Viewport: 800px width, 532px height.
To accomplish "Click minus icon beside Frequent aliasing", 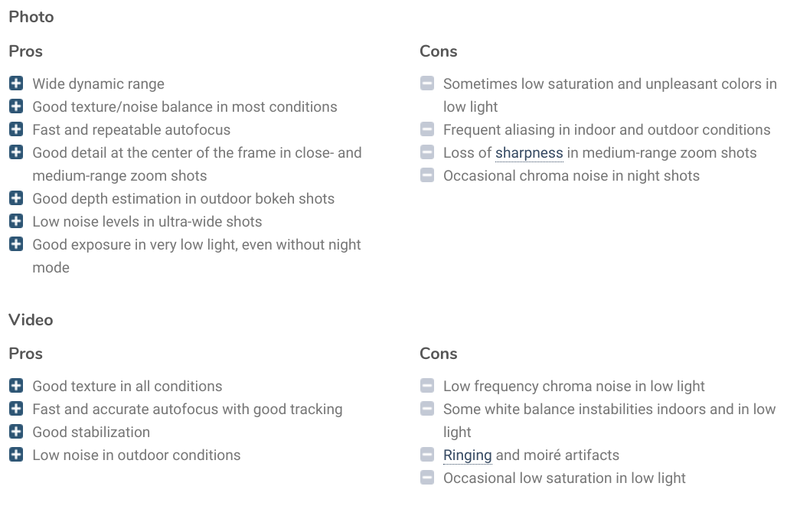I will coord(427,129).
